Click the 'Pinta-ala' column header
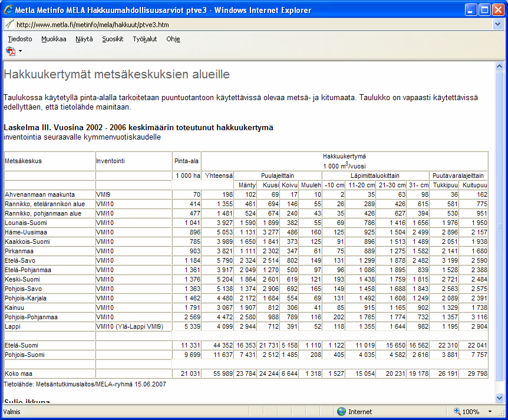 186,161
